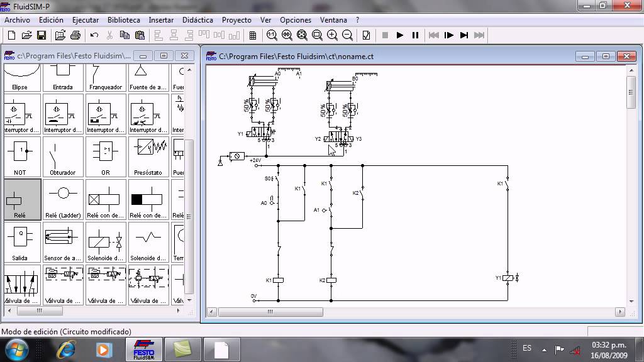Click the K2 relay coil in circuit
Screen dimensions: 644x362
tap(331, 280)
